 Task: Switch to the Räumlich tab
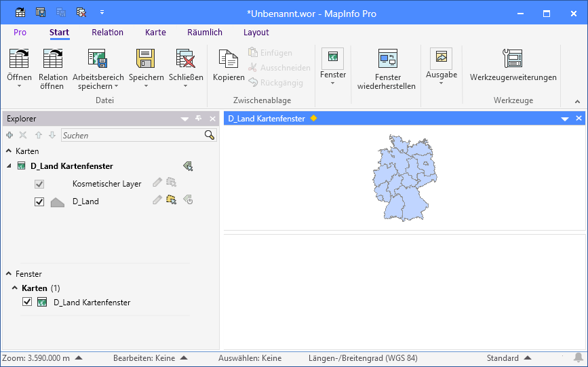[205, 33]
